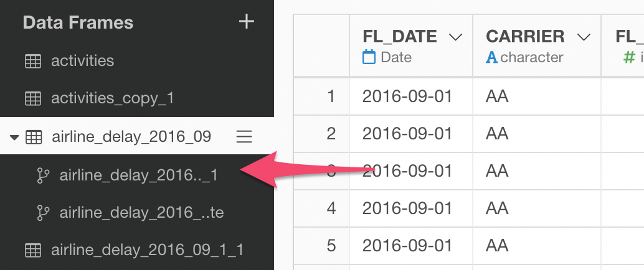Click table icon of airline_delay_2016_09
The width and height of the screenshot is (644, 270).
(x=34, y=137)
